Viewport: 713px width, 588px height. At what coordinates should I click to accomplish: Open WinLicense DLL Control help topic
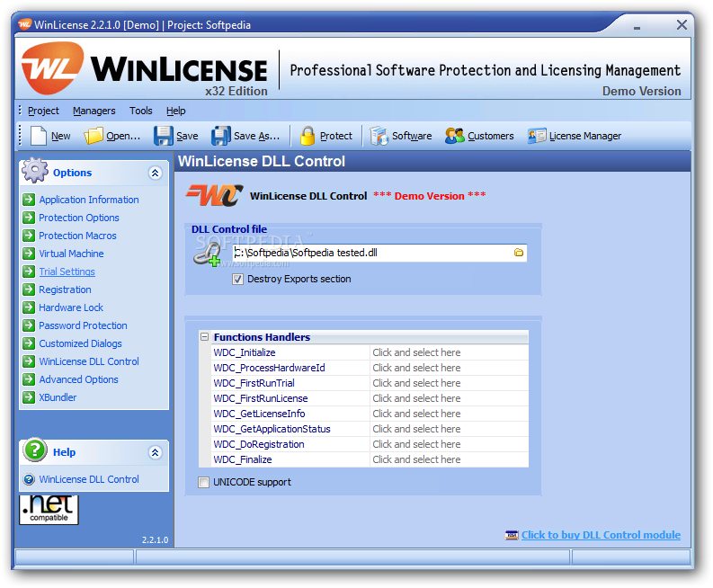pyautogui.click(x=89, y=479)
